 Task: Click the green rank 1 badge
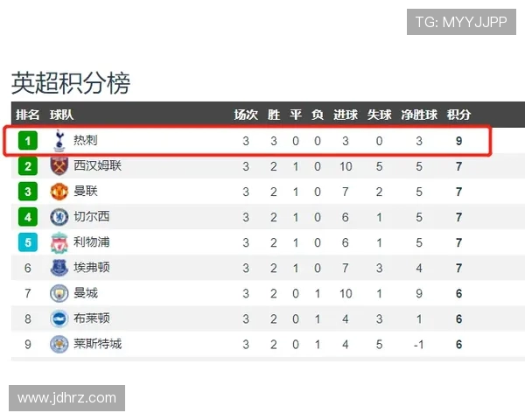click(x=28, y=140)
